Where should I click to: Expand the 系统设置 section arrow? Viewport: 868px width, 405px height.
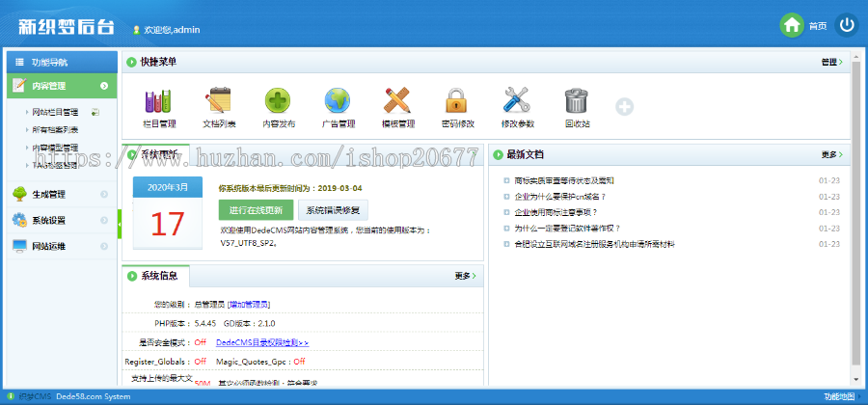point(104,220)
